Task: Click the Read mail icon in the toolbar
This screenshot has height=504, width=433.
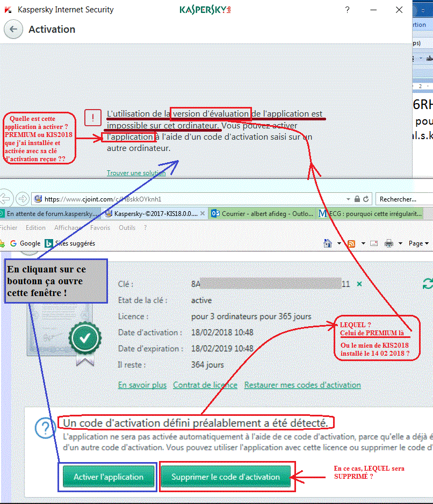Action: [374, 243]
